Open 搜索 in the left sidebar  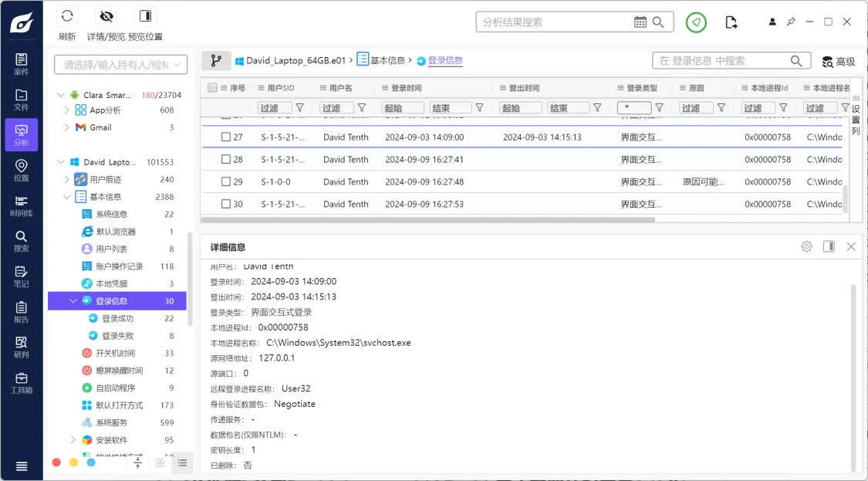pos(21,242)
